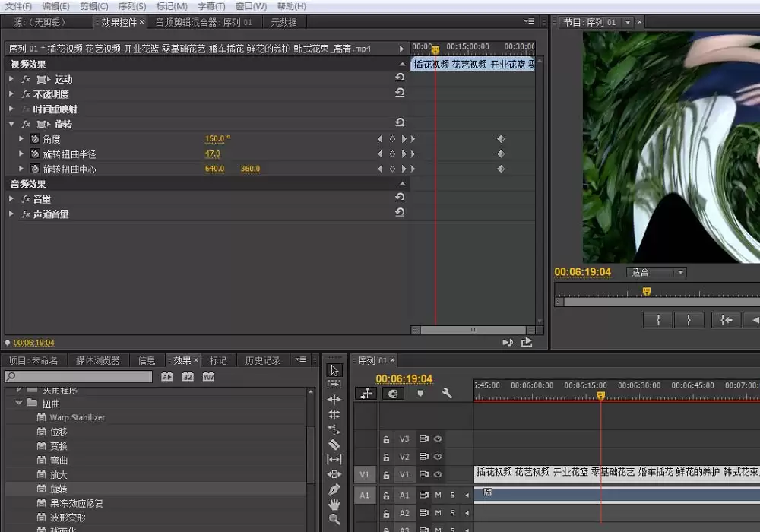The image size is (760, 532).
Task: Click the timeline wrench settings icon
Action: click(x=447, y=394)
